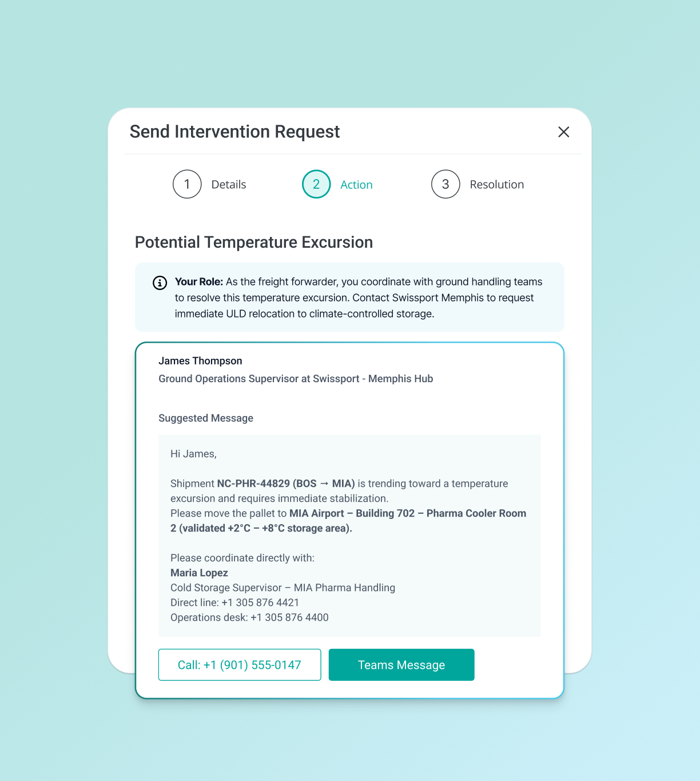Close the Send Intervention Request dialog
700x781 pixels.
563,132
